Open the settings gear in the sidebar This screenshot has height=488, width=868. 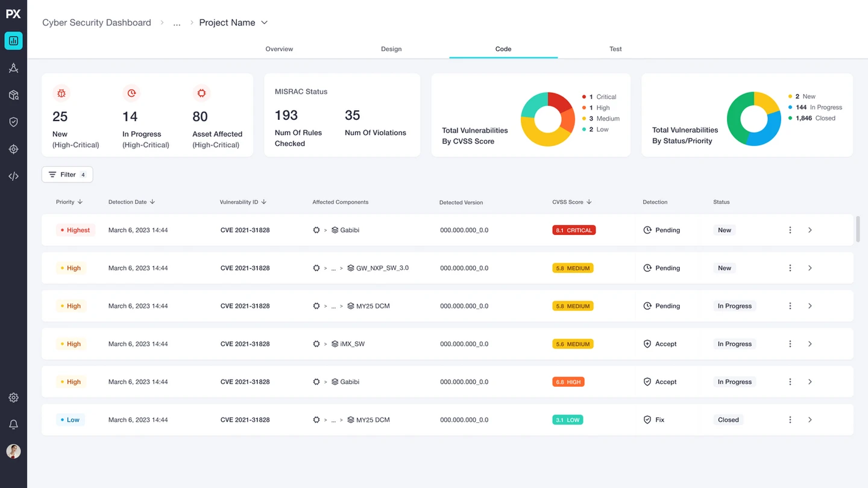(x=13, y=398)
